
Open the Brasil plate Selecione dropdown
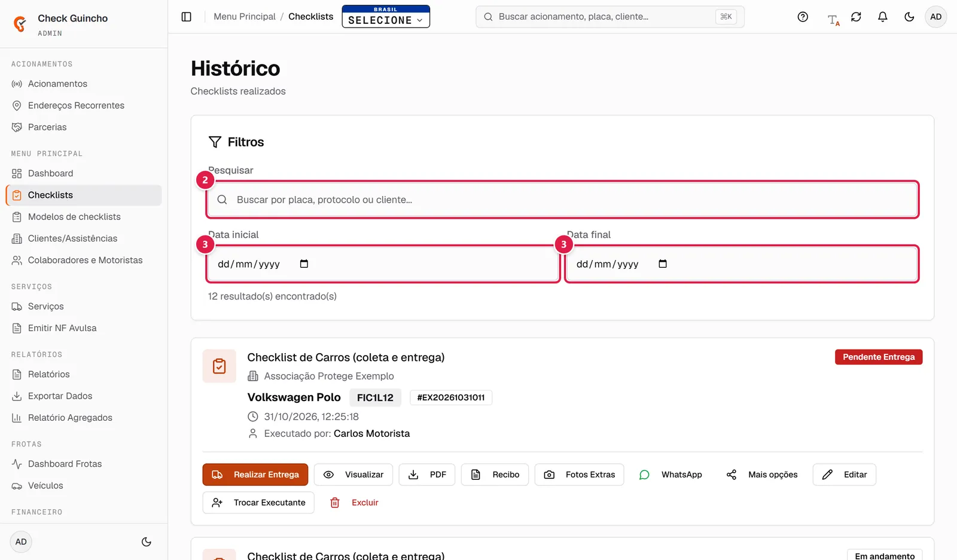click(386, 17)
